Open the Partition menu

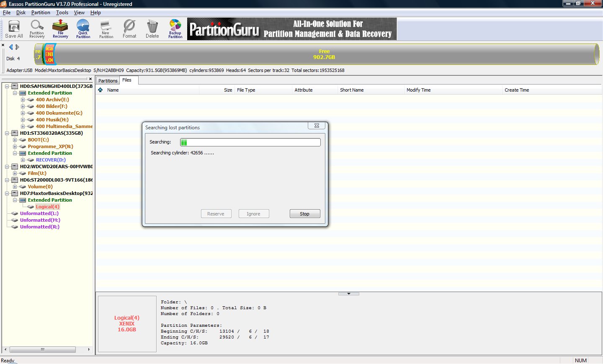click(x=41, y=13)
